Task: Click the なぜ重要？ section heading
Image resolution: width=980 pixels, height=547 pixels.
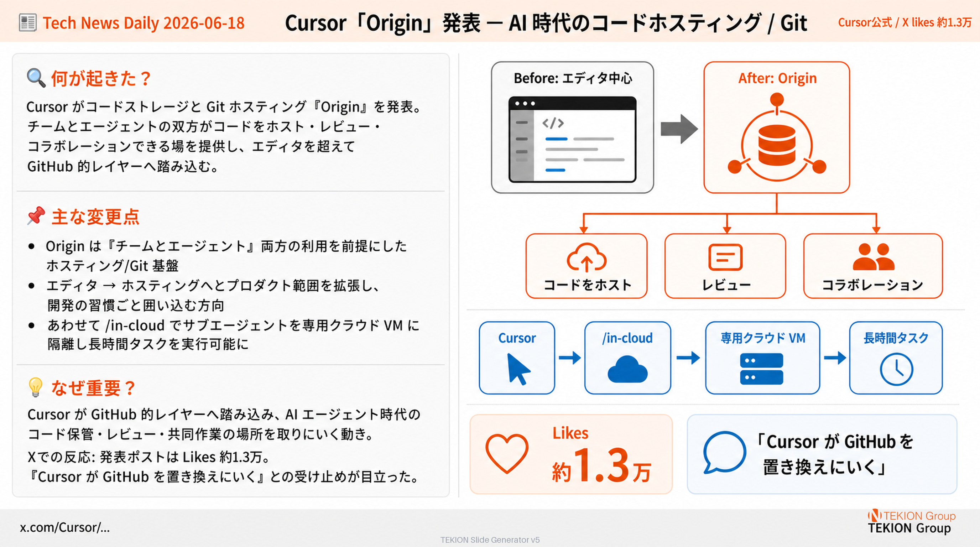Action: pyautogui.click(x=93, y=388)
